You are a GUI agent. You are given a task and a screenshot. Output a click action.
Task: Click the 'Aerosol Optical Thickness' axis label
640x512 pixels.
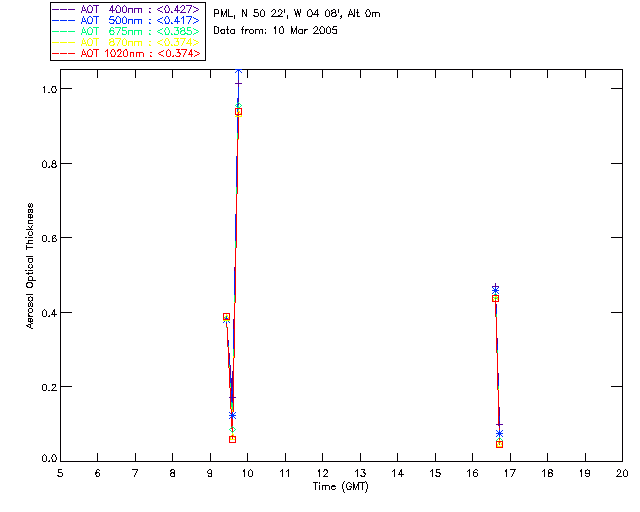click(30, 266)
